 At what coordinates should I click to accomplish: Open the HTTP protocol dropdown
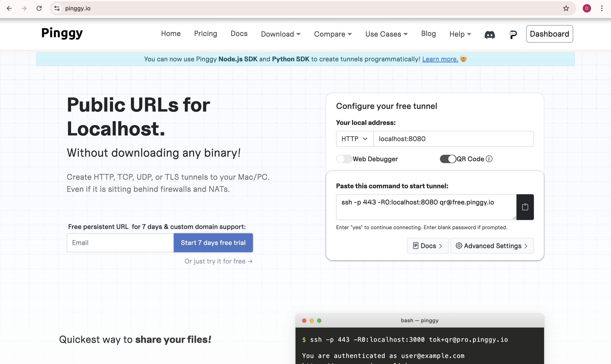(x=355, y=139)
